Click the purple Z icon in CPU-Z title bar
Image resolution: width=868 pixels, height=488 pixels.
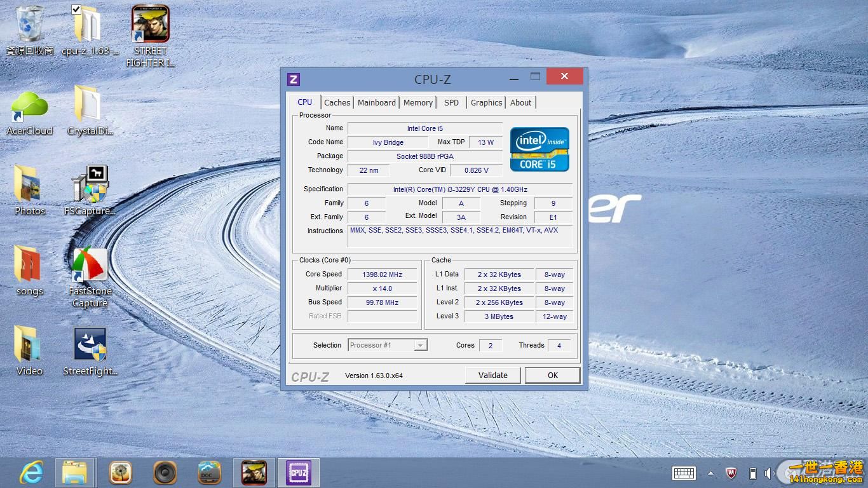coord(293,79)
